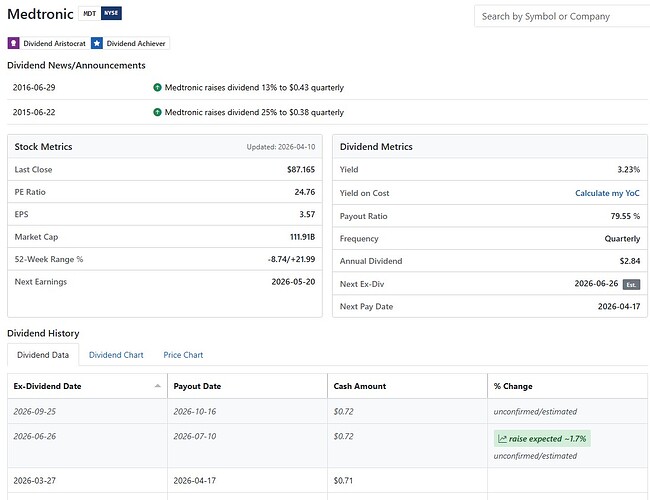Open news: Medtronic raises dividend 13%
The width and height of the screenshot is (650, 500).
254,87
